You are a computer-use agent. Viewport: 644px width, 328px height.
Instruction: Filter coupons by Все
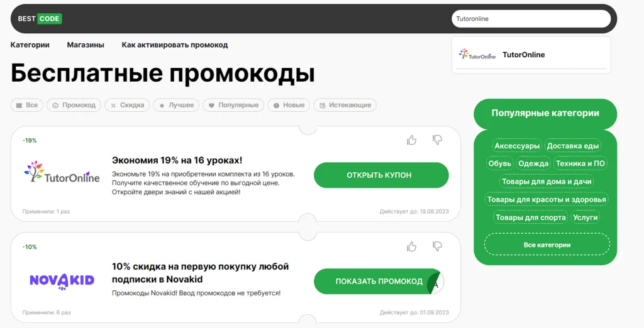[27, 106]
